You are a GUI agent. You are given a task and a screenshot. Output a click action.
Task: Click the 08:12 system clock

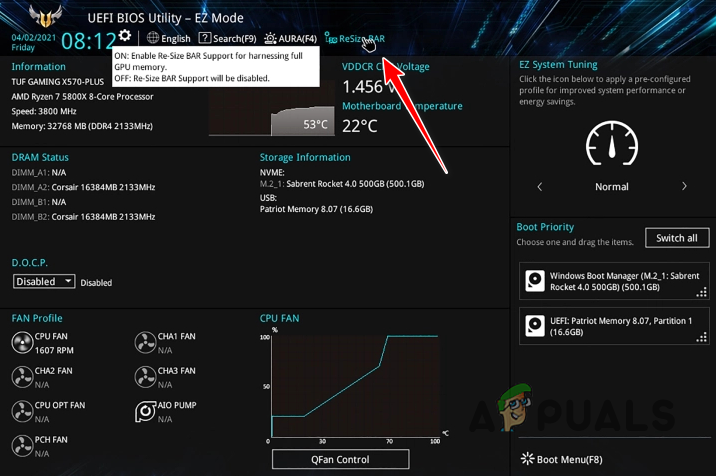(x=89, y=41)
